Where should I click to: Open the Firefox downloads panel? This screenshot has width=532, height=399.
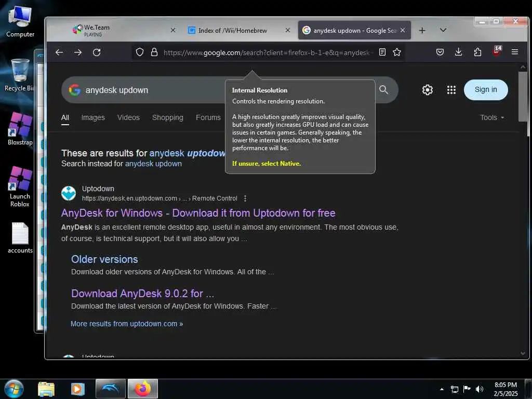(458, 52)
